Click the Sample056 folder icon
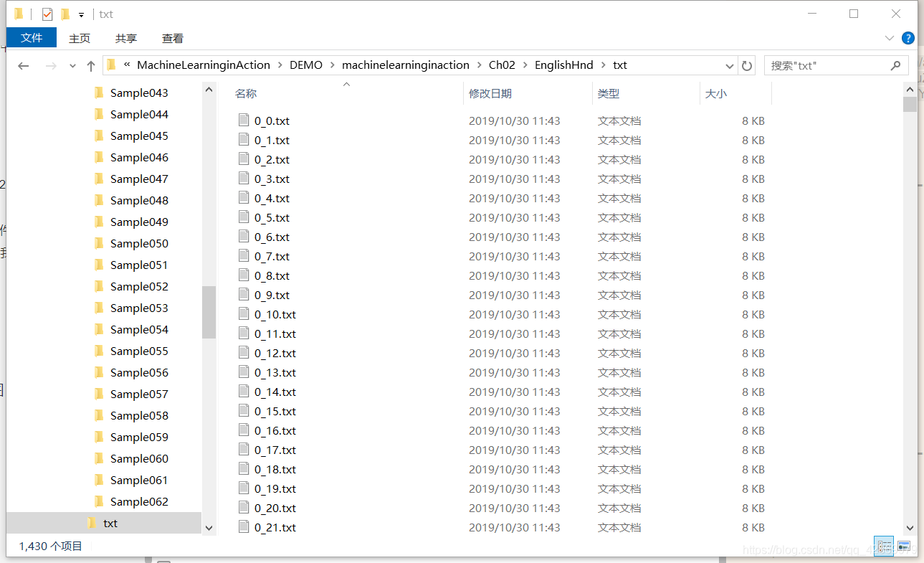 pyautogui.click(x=99, y=372)
